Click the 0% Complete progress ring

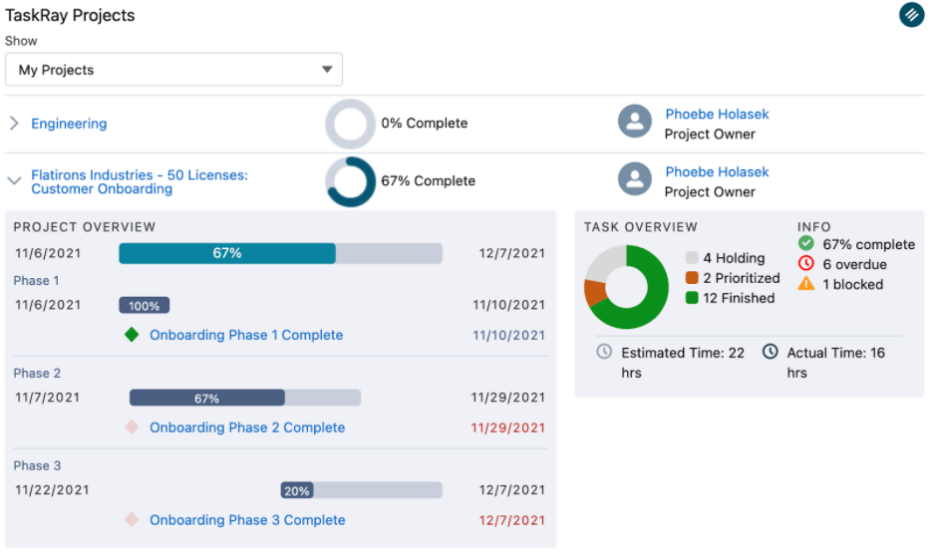350,124
